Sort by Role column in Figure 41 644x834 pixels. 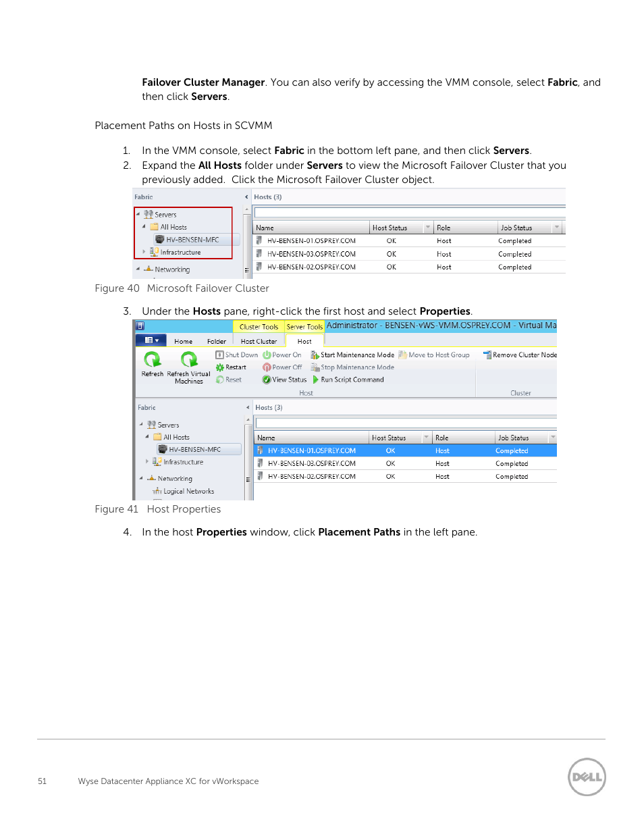[463, 438]
